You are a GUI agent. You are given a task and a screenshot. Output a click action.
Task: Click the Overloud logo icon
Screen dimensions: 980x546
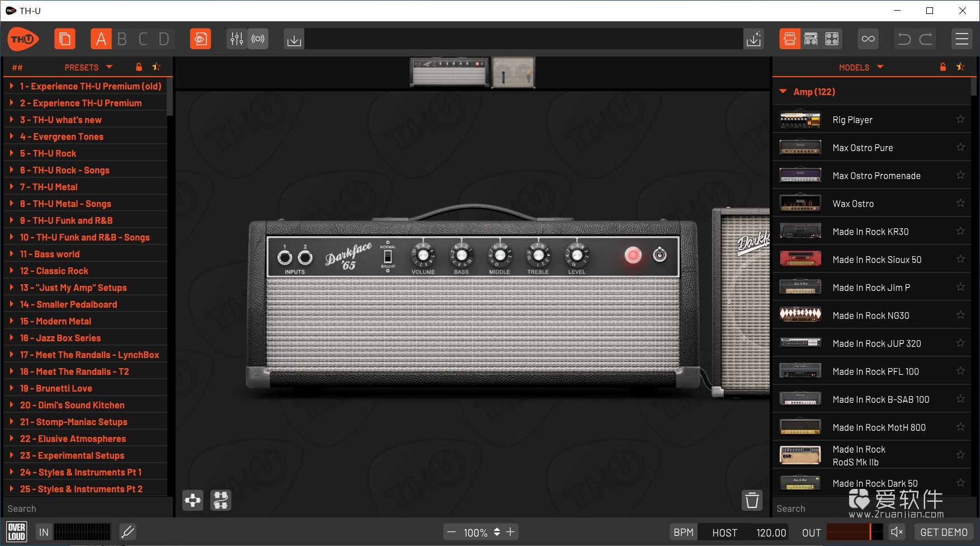(16, 532)
